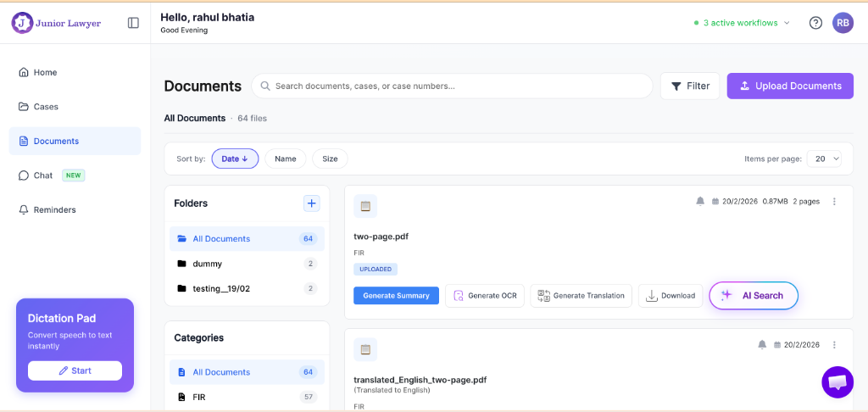Viewport: 868px width, 412px height.
Task: Open three-dot menu for two-page.pdf
Action: coord(834,201)
